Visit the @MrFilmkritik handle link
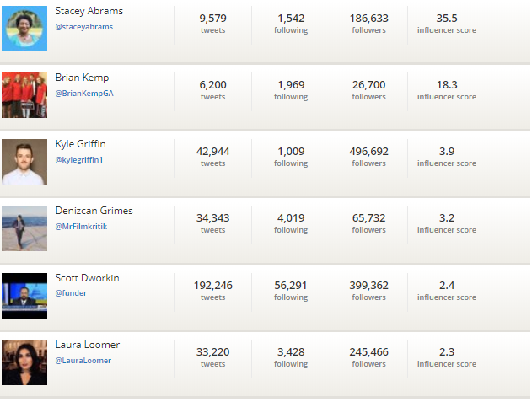This screenshot has height=402, width=532. [x=81, y=226]
